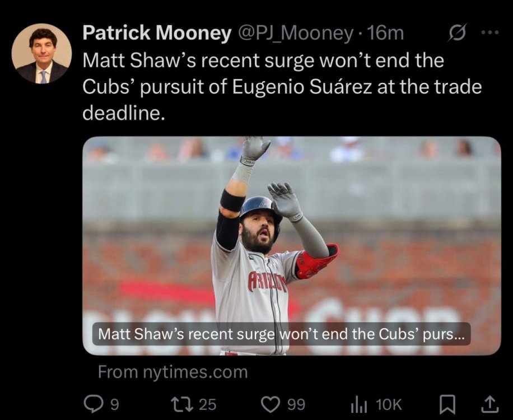Click the article headline caption overlay
This screenshot has width=513, height=420.
(x=281, y=335)
